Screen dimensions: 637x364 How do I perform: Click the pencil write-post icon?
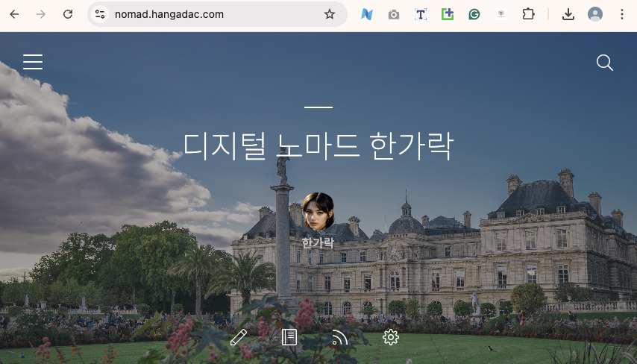pos(239,337)
